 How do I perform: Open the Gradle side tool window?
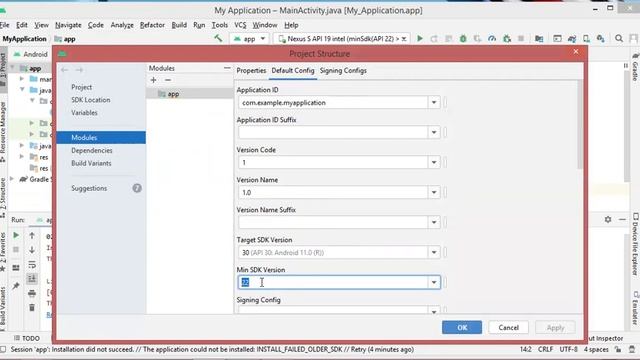[x=635, y=67]
